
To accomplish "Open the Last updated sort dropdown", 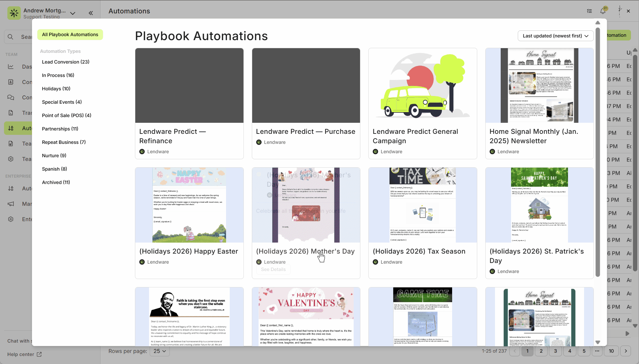I will (x=555, y=36).
